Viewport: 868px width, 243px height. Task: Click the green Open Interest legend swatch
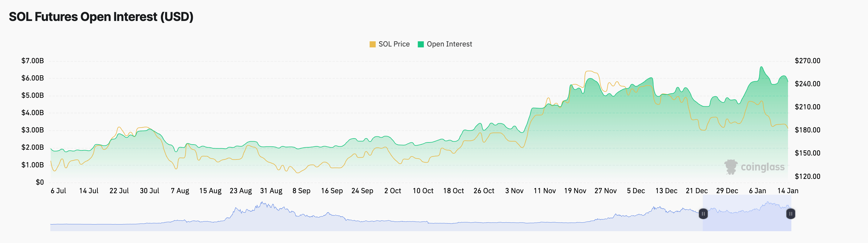[421, 44]
